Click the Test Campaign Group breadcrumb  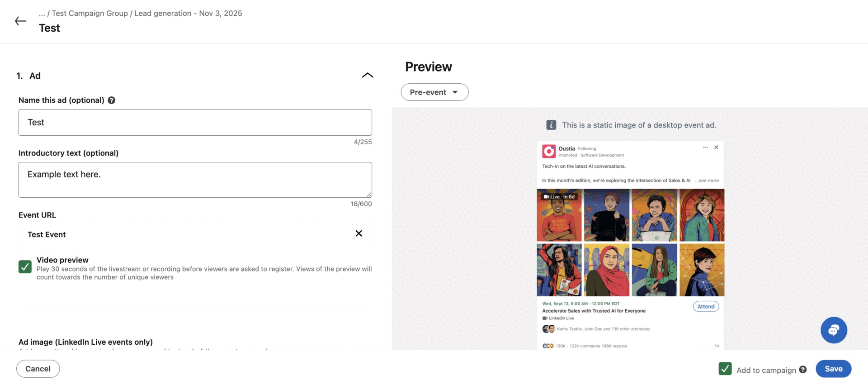(90, 13)
